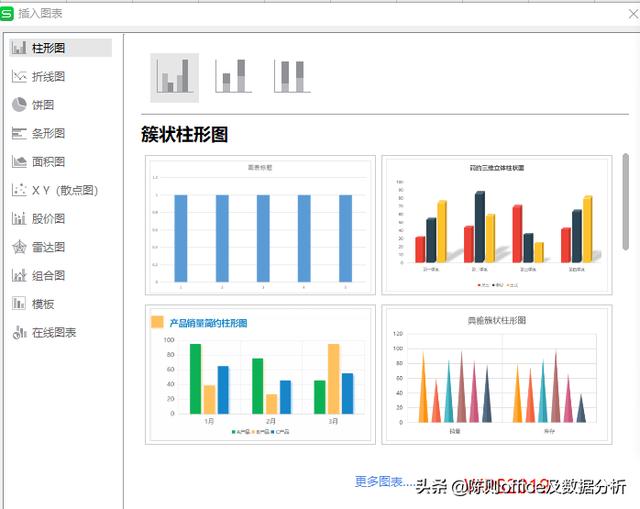Select clustered column subtype icon

tap(175, 78)
